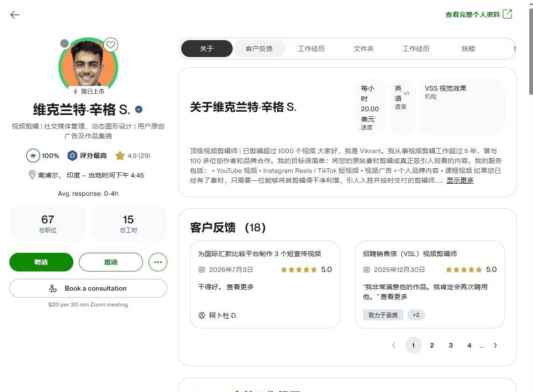Switch to the 技能 tab

point(469,49)
